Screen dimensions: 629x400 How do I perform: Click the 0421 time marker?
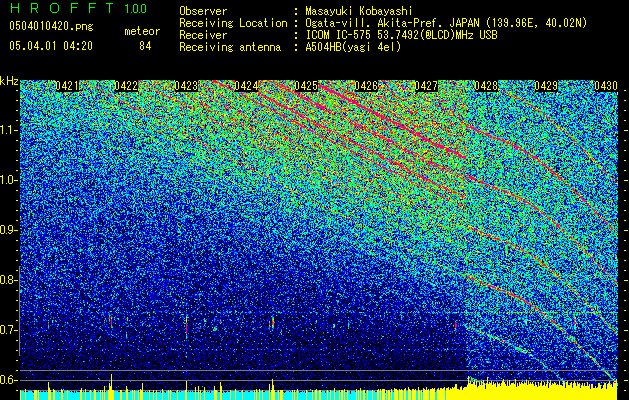click(x=67, y=86)
